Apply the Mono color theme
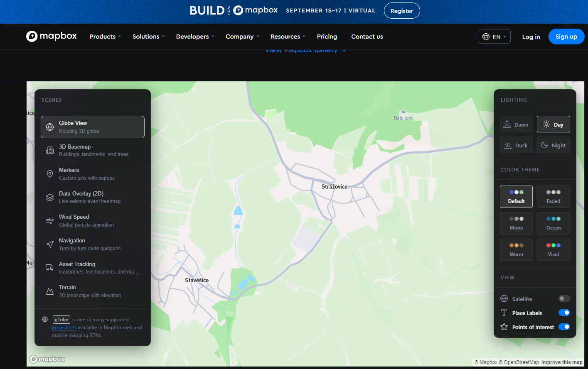Screen dimensions: 588x369 tap(516, 223)
